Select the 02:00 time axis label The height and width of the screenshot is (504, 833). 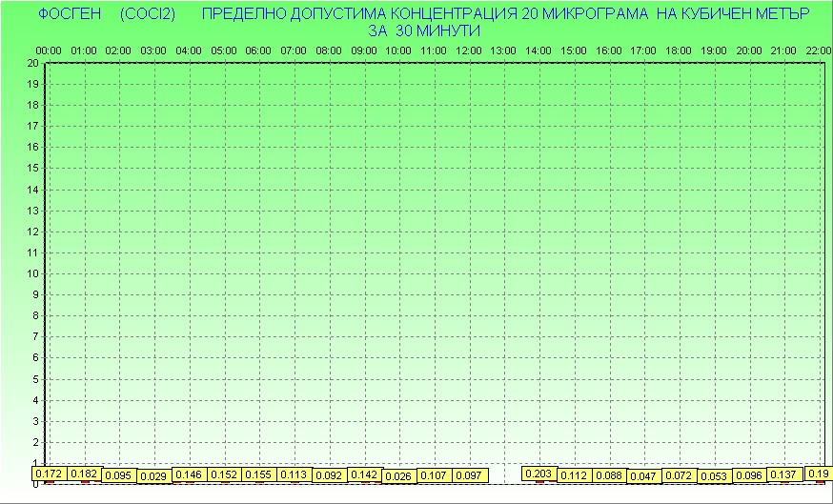tap(118, 51)
